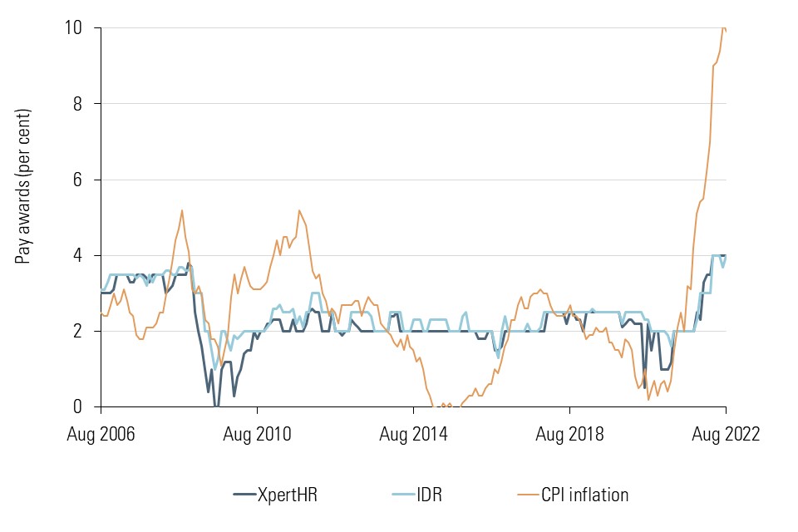Click the Aug 2010 x-axis label
798x532 pixels.
click(x=257, y=434)
